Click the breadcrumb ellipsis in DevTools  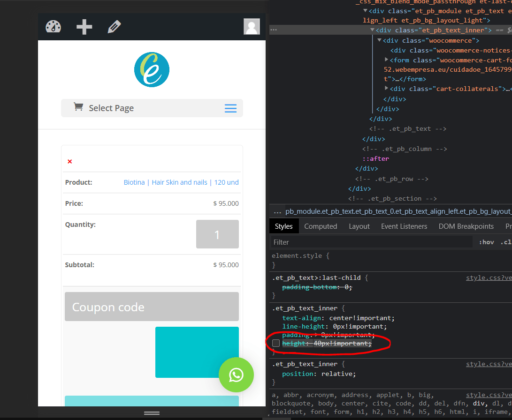(277, 212)
